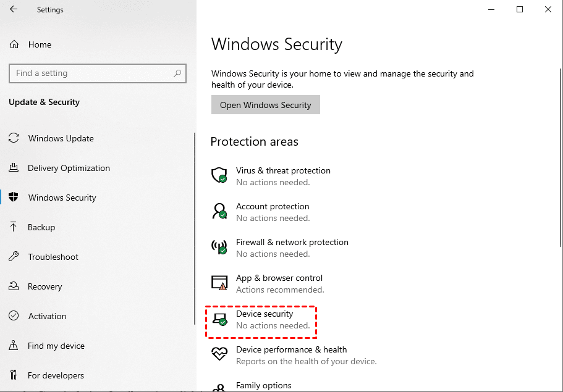Image resolution: width=563 pixels, height=392 pixels.
Task: Click the Home house icon
Action: [x=14, y=44]
